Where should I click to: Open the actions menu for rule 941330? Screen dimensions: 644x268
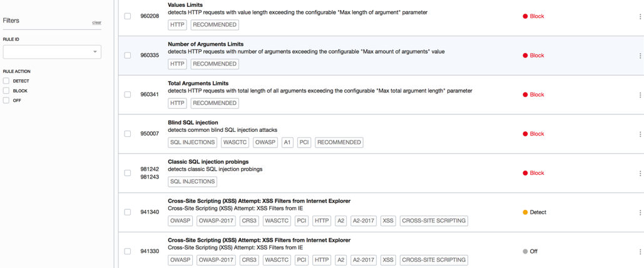click(640, 252)
